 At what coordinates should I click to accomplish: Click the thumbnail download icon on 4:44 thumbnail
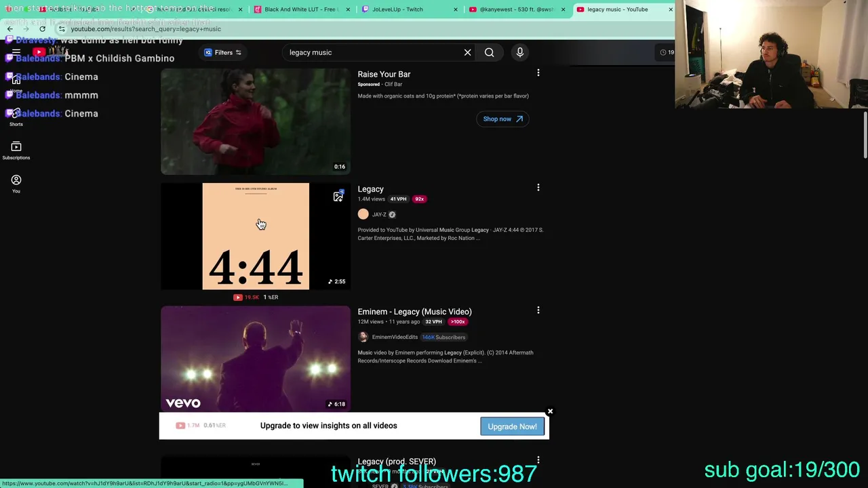338,197
